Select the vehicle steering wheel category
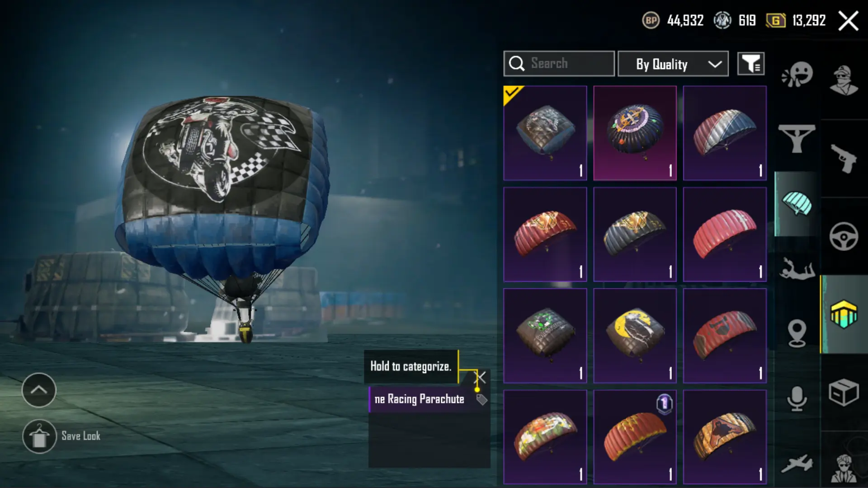 (x=844, y=236)
